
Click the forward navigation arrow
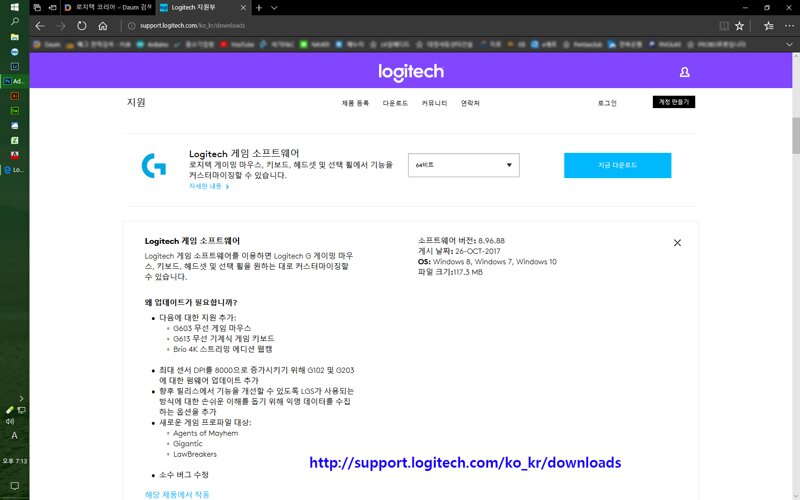61,26
